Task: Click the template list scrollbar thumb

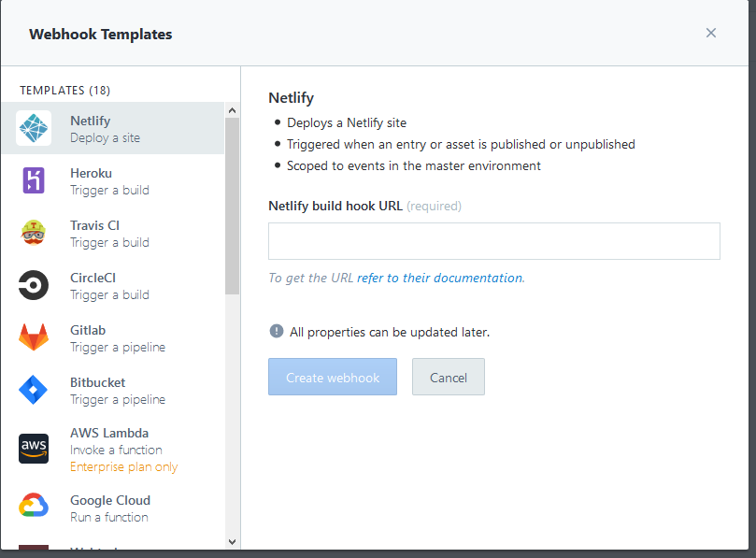Action: pyautogui.click(x=232, y=206)
